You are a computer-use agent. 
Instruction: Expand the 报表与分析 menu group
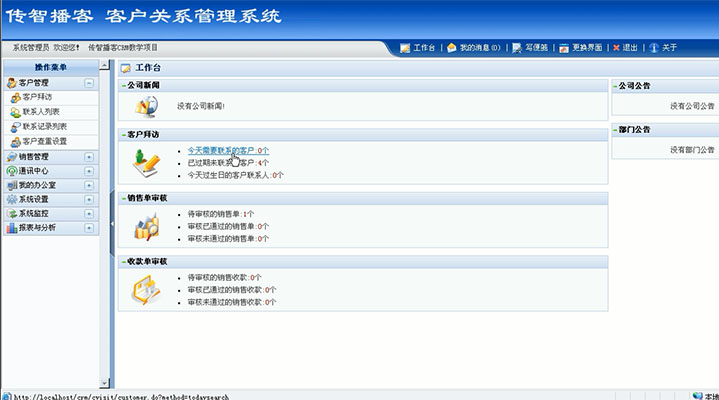89,228
